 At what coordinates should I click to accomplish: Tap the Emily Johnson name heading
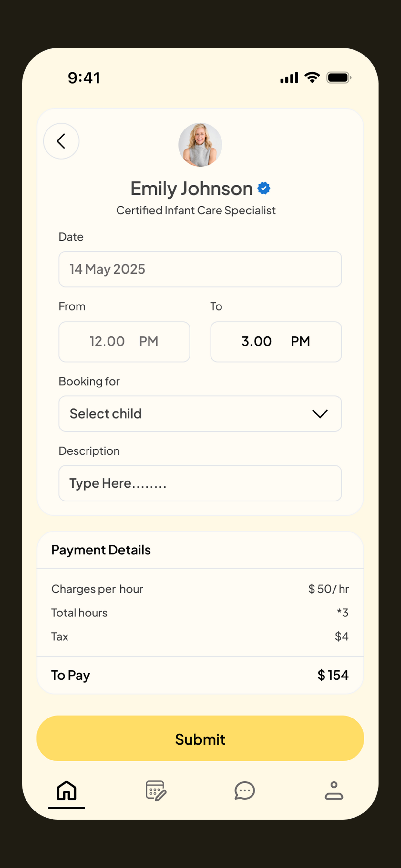pyautogui.click(x=191, y=189)
